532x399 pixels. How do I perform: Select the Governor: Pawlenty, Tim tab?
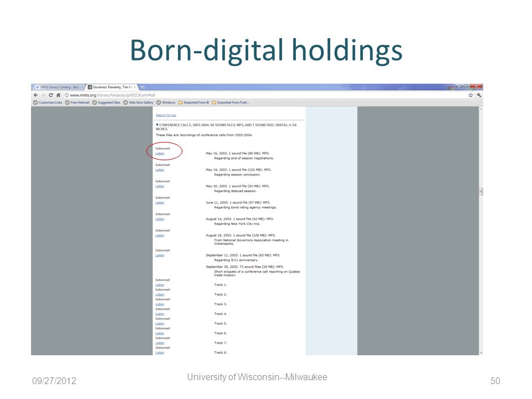112,87
